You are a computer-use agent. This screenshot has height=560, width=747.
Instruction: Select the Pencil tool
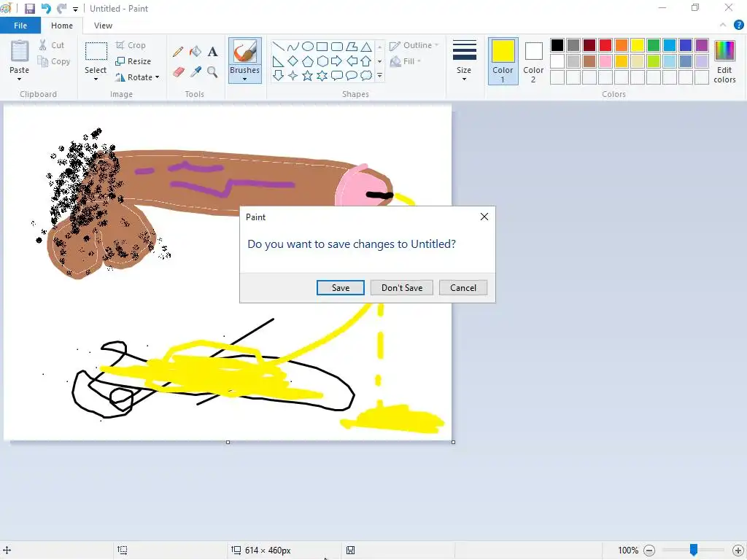coord(178,52)
